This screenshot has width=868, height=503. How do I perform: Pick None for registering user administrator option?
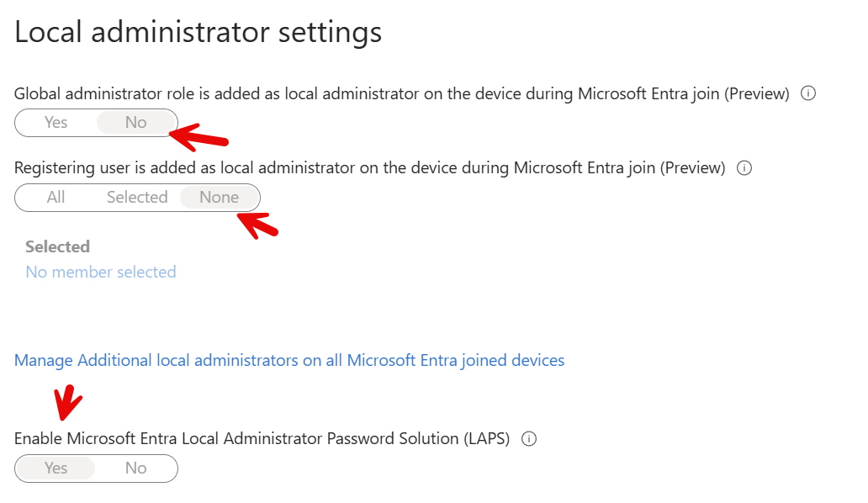(x=219, y=197)
